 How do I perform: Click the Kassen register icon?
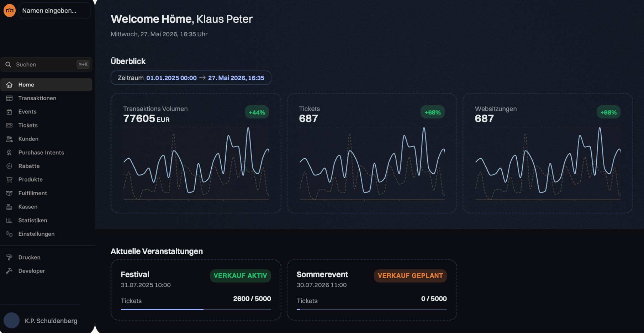[9, 207]
